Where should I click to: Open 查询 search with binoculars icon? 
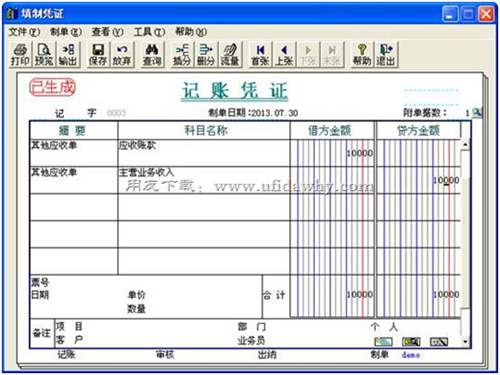[x=152, y=55]
